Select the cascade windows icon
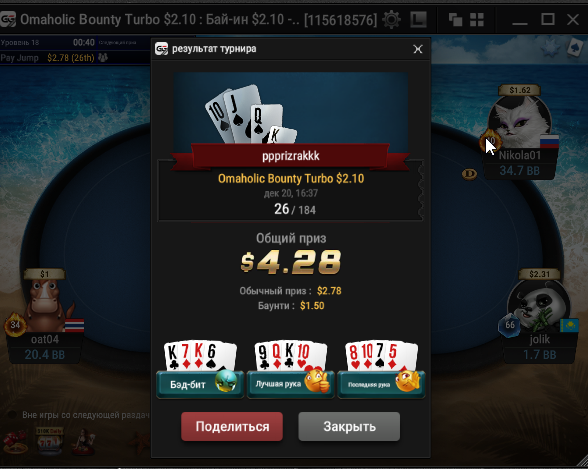The height and width of the screenshot is (469, 588). pos(455,19)
